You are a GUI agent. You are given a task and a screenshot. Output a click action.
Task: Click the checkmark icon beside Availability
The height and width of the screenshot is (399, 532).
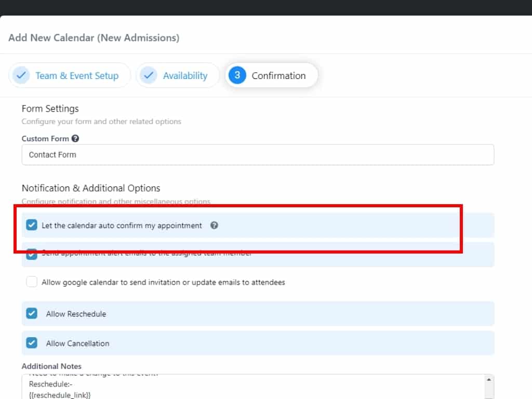point(149,75)
